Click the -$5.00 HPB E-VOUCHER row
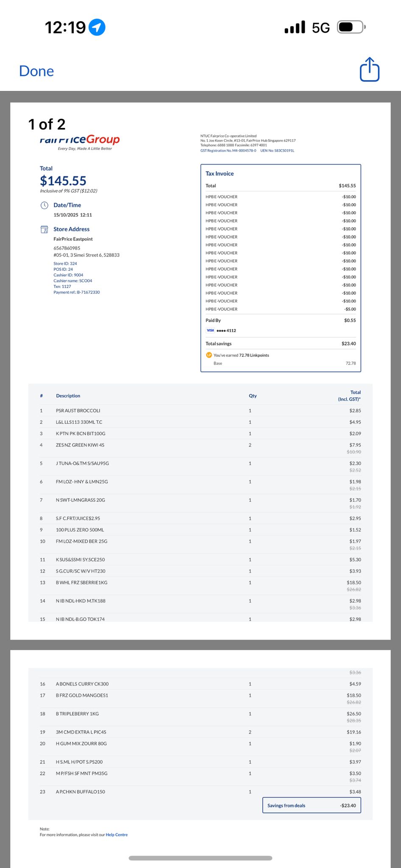The height and width of the screenshot is (868, 401). coord(281,309)
